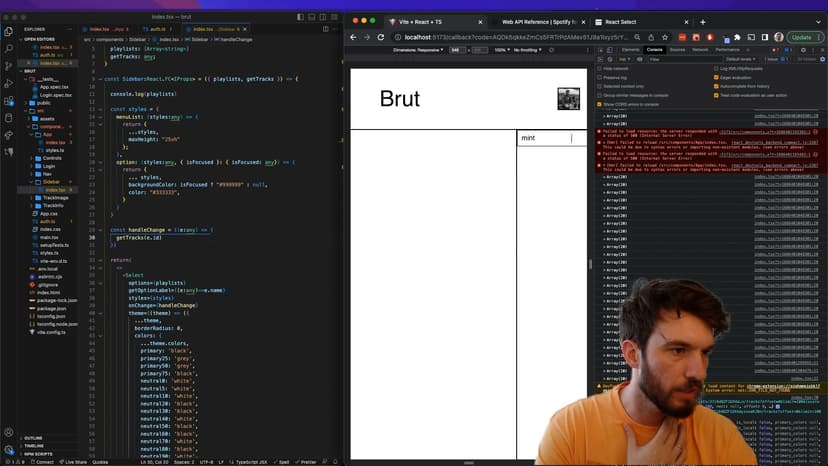
Task: Open the Search view in activity bar
Action: 9,46
